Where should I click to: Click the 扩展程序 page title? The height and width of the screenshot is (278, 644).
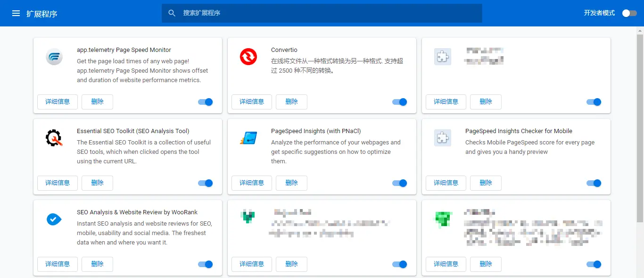tap(42, 14)
